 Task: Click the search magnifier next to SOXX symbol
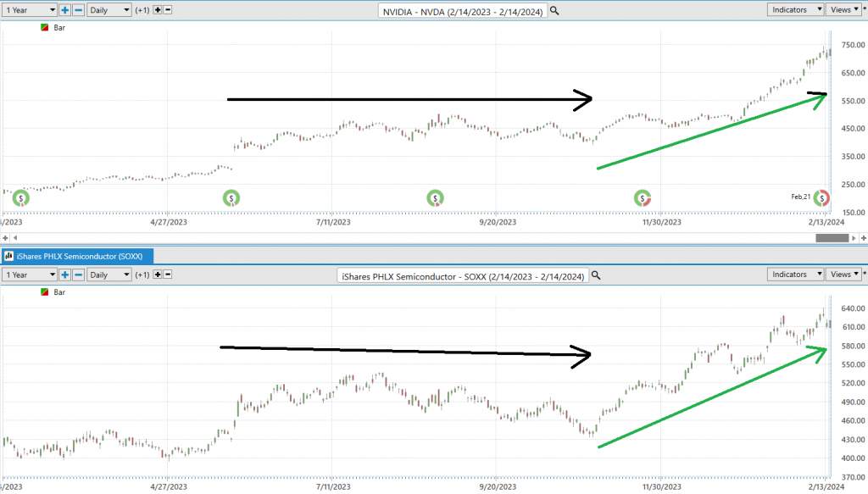click(596, 275)
